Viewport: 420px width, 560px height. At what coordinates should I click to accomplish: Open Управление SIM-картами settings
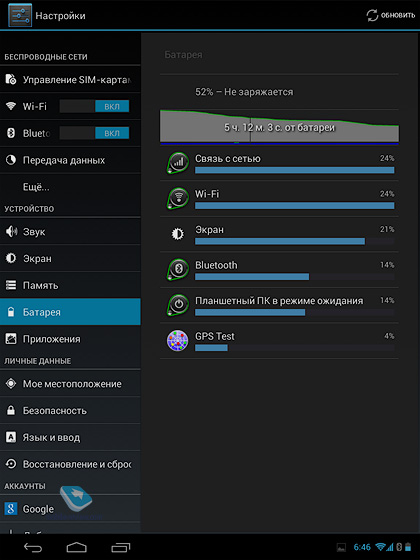click(x=70, y=79)
